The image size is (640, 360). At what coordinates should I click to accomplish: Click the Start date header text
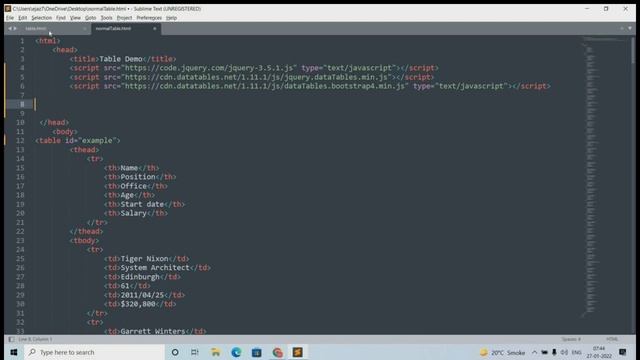(x=142, y=204)
